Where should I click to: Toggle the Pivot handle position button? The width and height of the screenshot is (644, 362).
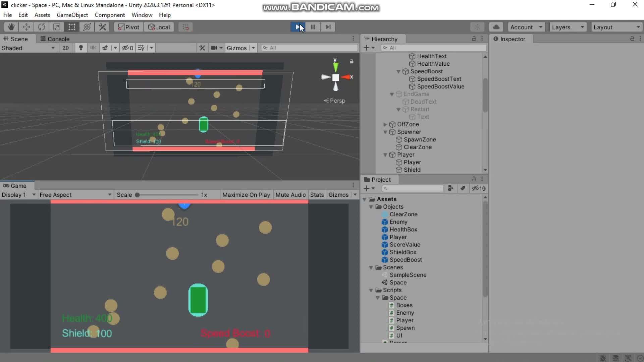point(129,27)
